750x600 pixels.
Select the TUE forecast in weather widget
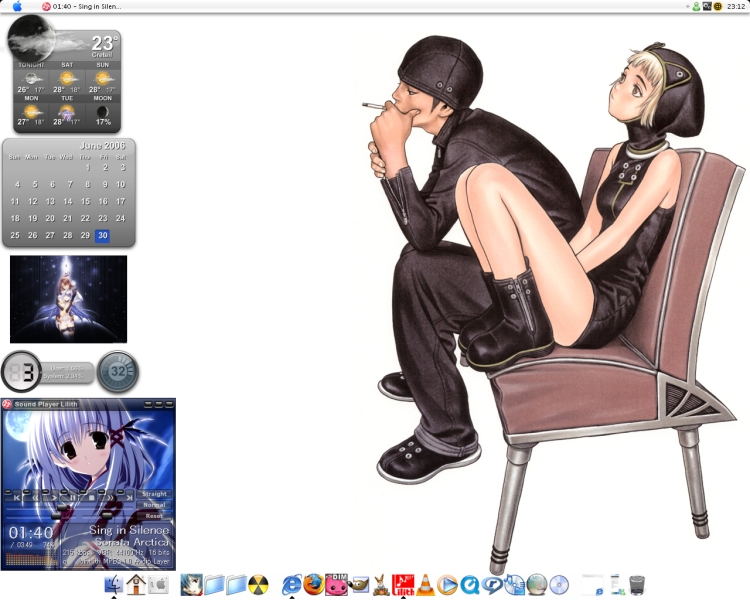click(67, 111)
